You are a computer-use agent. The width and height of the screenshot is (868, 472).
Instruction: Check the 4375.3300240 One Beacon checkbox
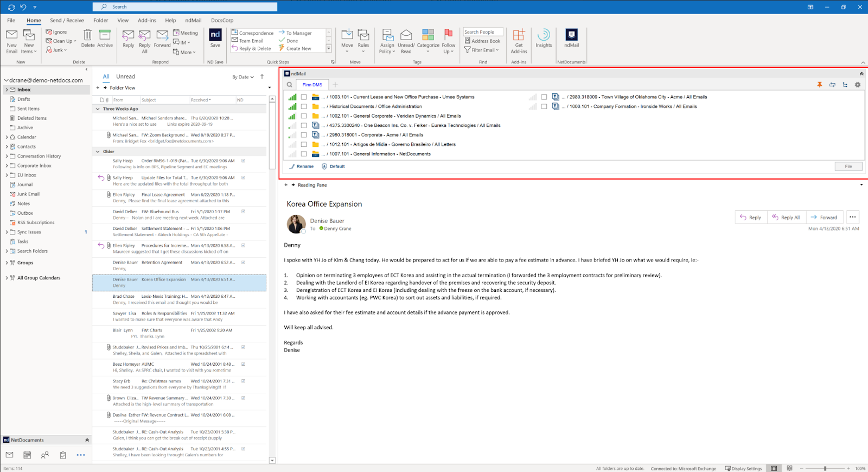(x=304, y=125)
